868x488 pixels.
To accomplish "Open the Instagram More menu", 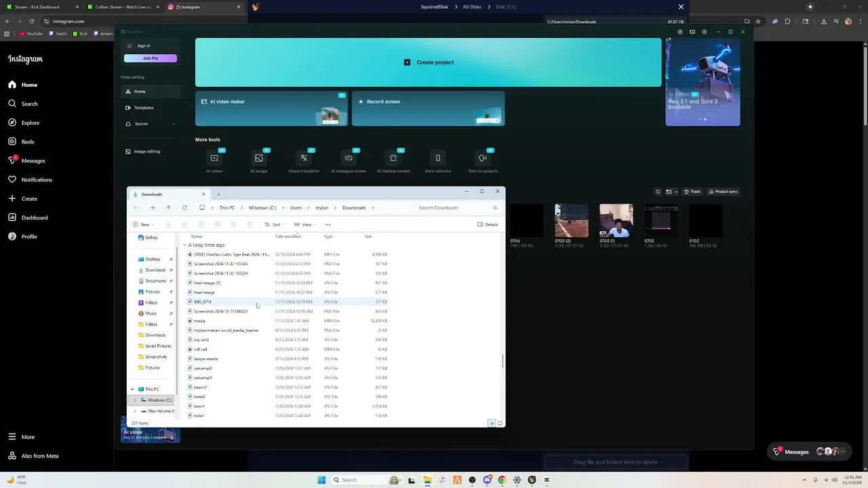I will [21, 437].
